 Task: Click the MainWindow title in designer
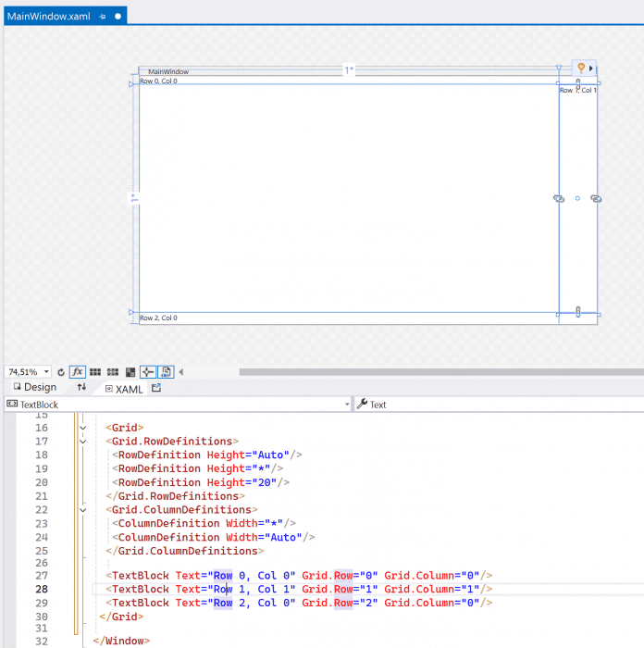(x=168, y=71)
